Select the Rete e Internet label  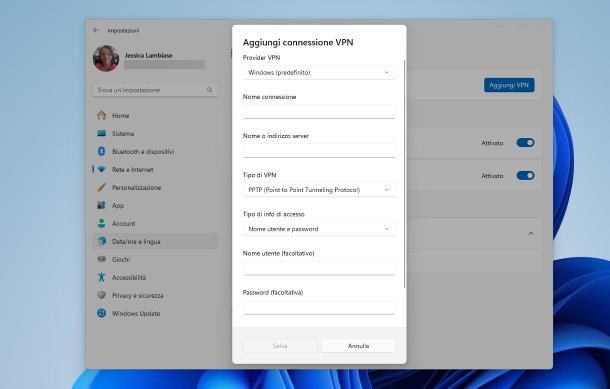pyautogui.click(x=133, y=170)
